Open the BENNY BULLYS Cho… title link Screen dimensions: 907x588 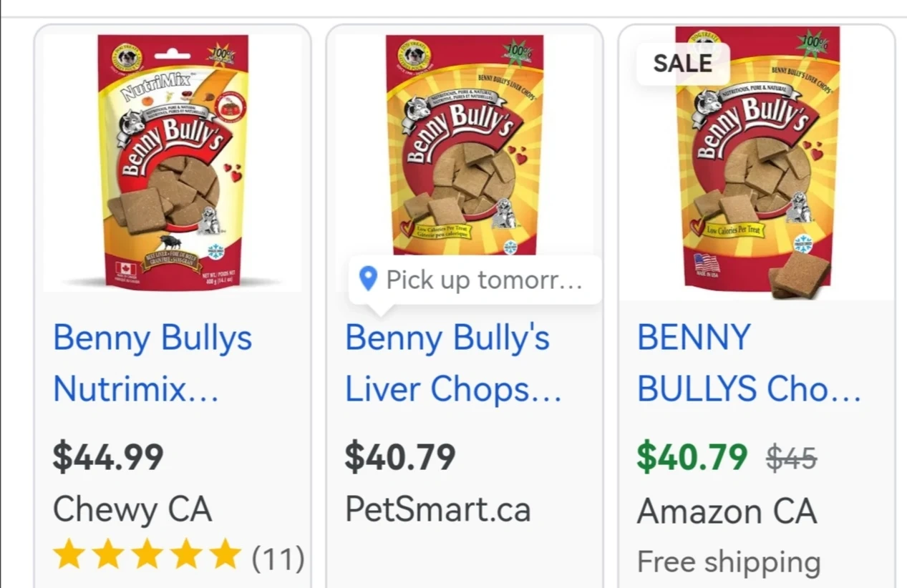click(748, 363)
